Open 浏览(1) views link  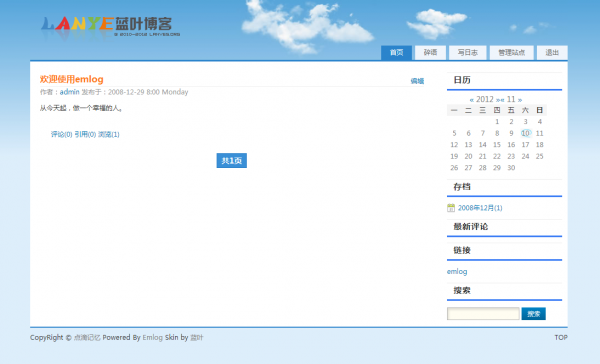pos(109,134)
